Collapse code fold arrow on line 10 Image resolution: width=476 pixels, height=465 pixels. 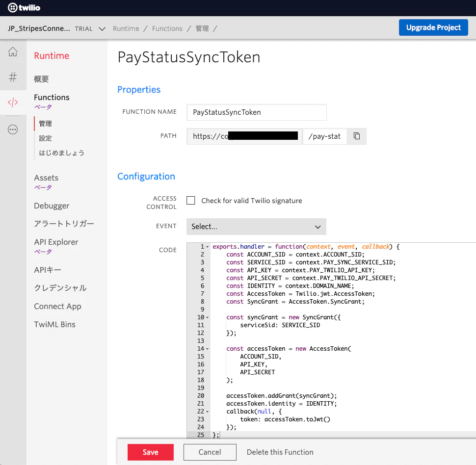click(208, 317)
